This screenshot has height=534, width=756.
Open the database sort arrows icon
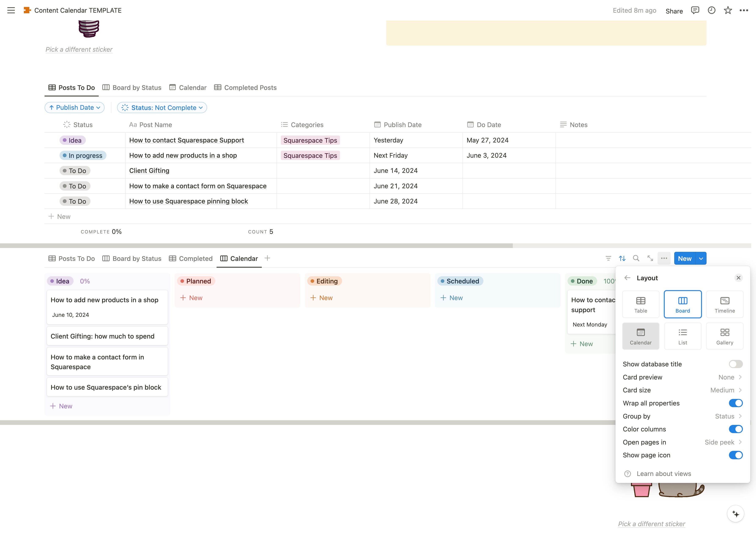(x=622, y=258)
